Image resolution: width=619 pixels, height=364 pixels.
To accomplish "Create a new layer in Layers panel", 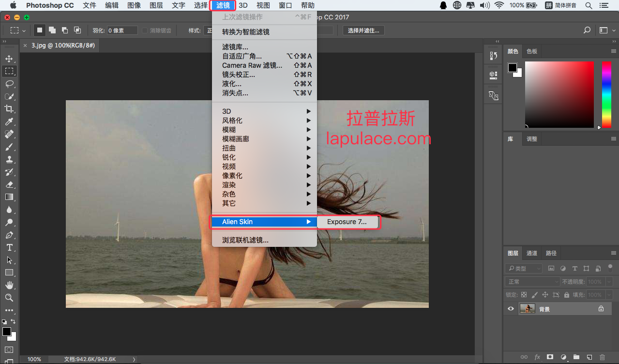I will [589, 357].
